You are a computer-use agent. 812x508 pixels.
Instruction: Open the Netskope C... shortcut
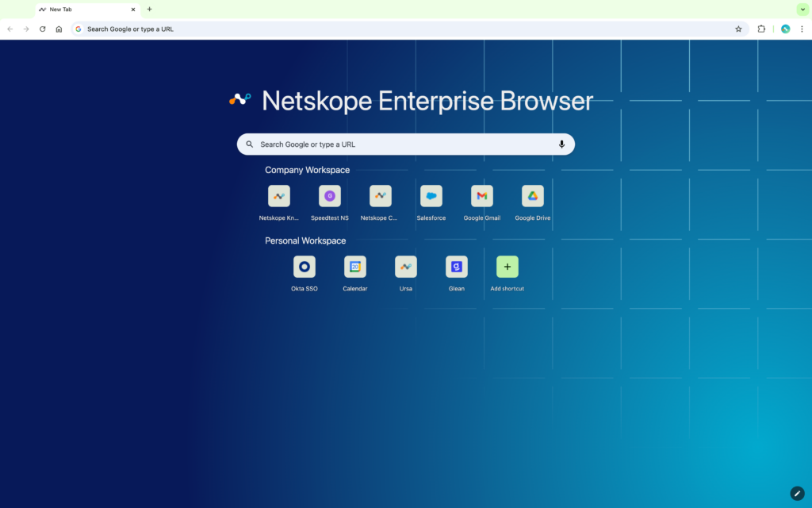(380, 197)
